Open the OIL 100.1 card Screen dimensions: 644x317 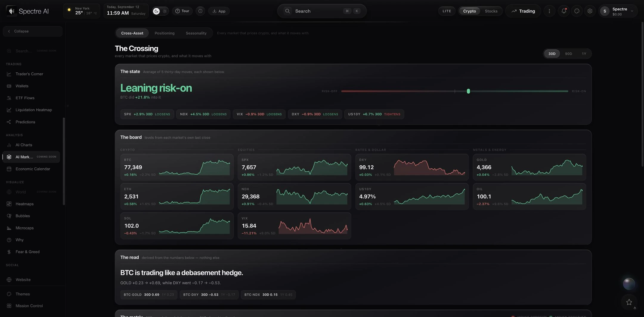pos(529,197)
